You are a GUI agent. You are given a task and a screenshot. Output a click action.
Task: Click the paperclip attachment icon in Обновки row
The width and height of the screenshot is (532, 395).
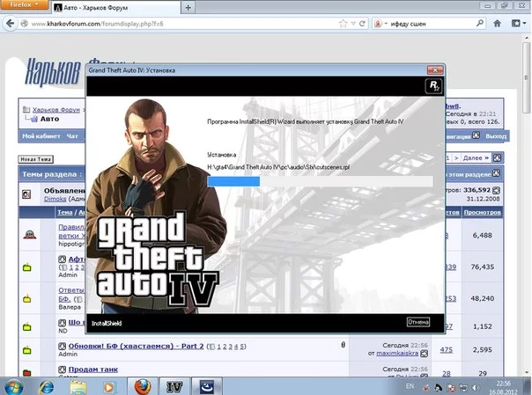(x=343, y=345)
